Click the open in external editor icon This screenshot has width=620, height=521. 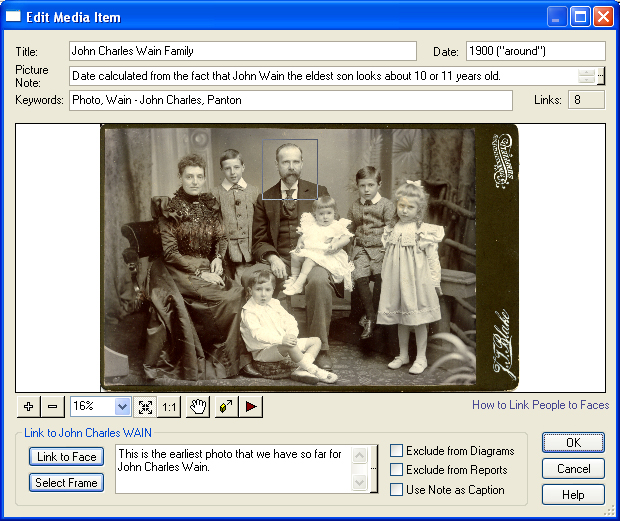[225, 406]
